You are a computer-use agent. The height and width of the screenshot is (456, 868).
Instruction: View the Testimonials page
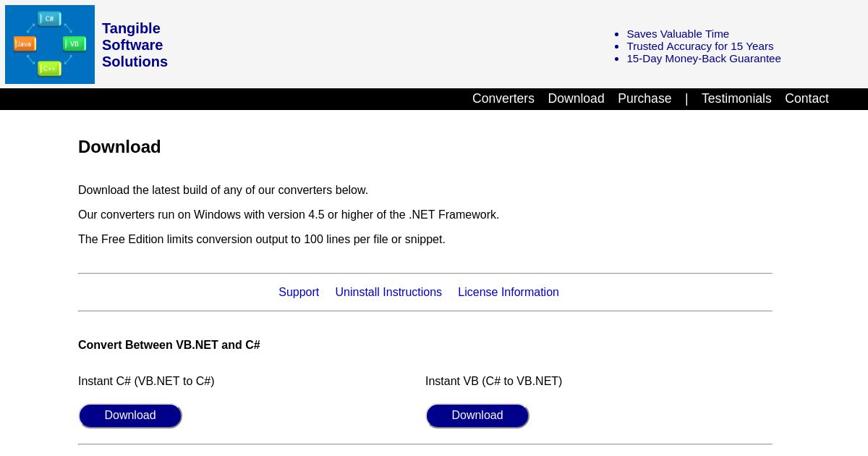tap(736, 98)
